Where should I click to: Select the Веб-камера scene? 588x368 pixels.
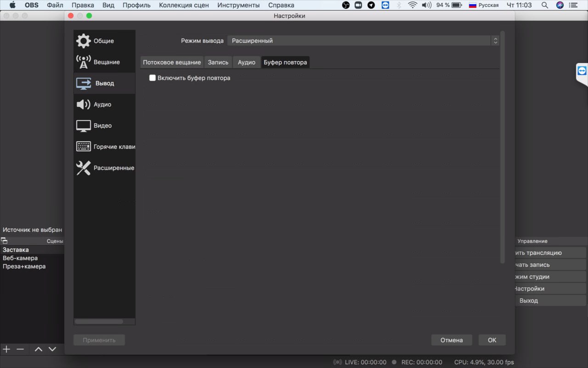click(32, 258)
